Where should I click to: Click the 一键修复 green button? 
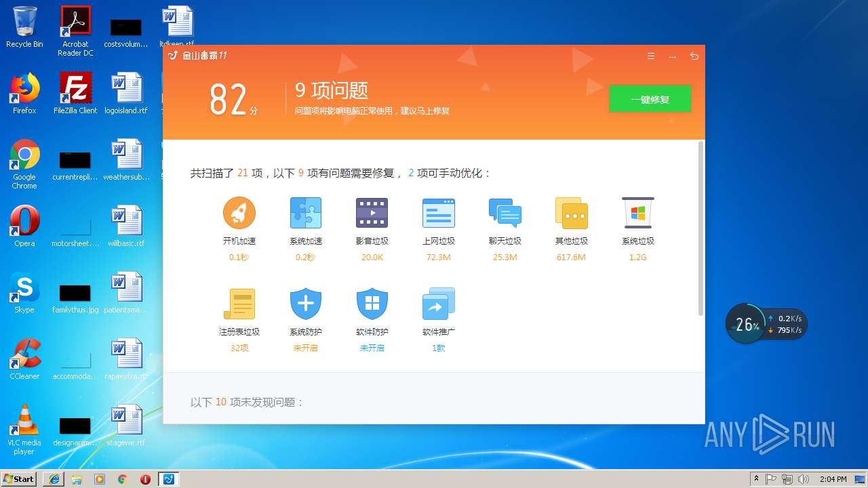point(650,99)
